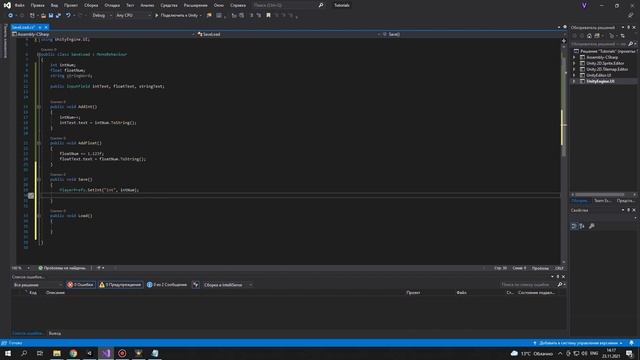Switch to the Team Explorer tab

tap(602, 200)
